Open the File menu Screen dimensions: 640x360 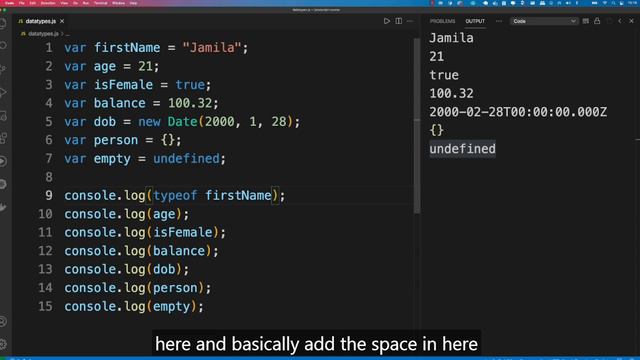click(x=22, y=3)
